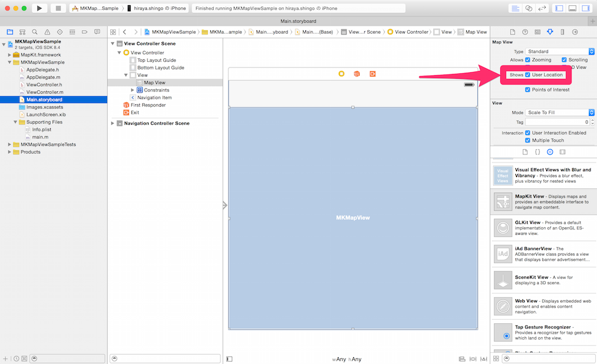
Task: Open the Project navigator
Action: (x=10, y=32)
